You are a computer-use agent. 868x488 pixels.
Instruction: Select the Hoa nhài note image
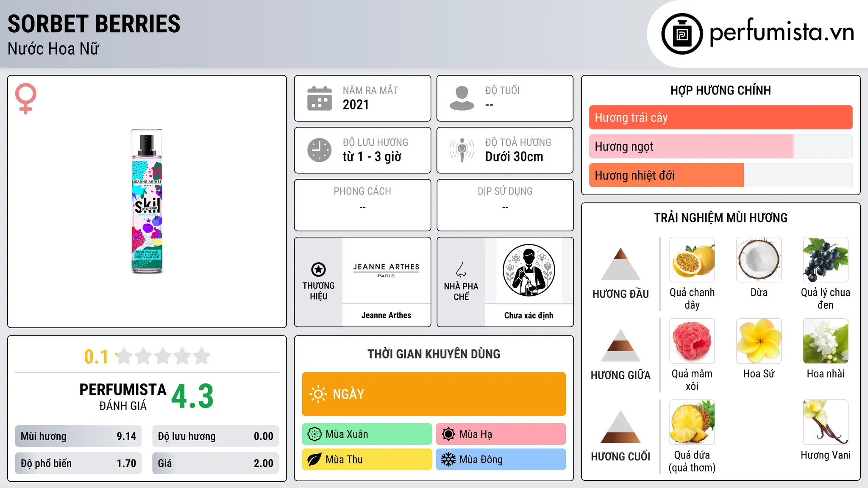pos(826,341)
